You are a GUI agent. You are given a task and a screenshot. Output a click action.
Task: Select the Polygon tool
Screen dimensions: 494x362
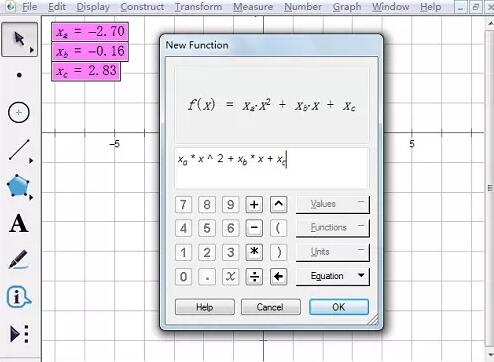coord(19,186)
